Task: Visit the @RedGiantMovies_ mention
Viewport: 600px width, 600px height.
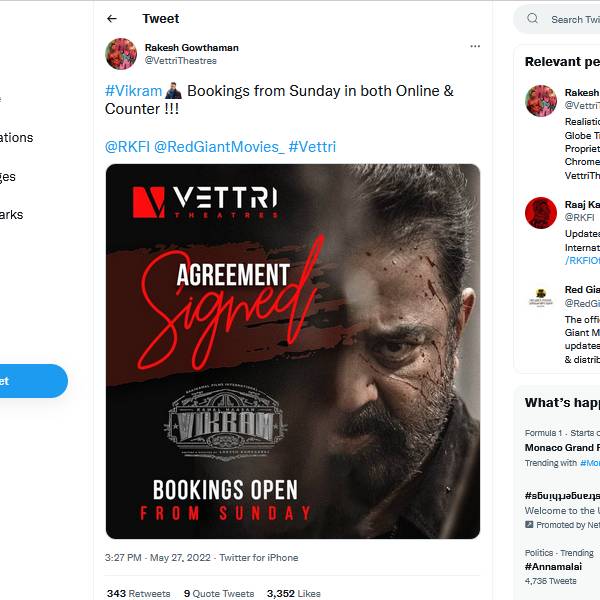Action: click(219, 147)
